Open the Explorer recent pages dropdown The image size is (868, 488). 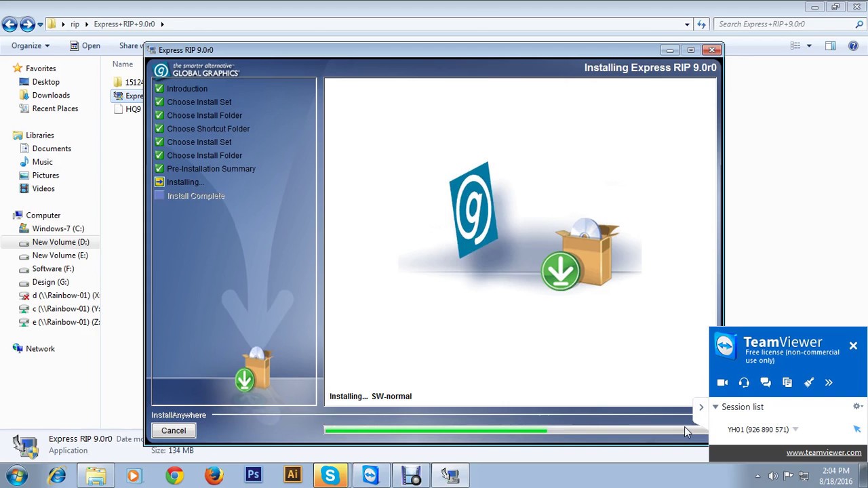coord(41,24)
